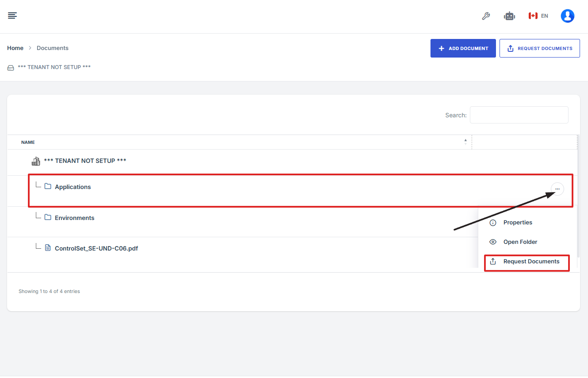Click the Applications folder icon

click(x=48, y=186)
